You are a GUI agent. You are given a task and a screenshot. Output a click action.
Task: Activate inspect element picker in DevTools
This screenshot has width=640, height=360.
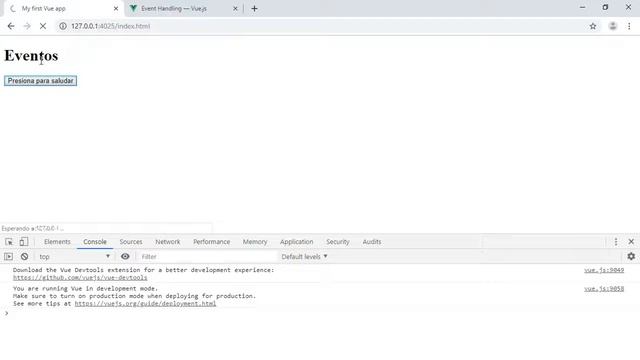[9, 242]
